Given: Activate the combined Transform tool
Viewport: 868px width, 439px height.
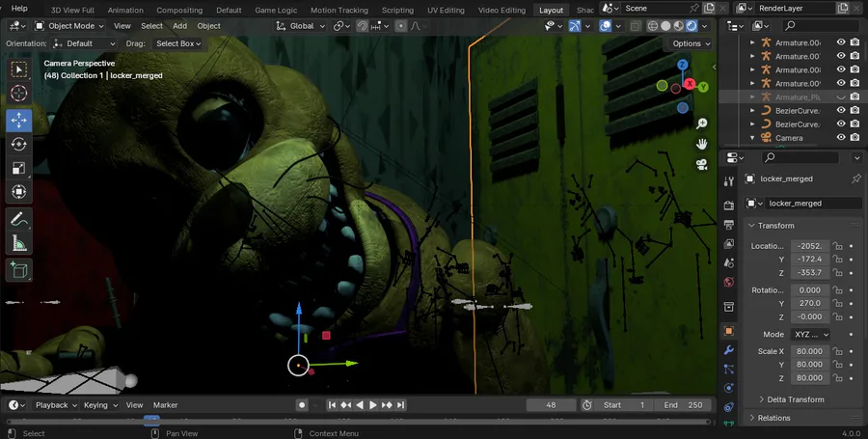Looking at the screenshot, I should (x=19, y=192).
